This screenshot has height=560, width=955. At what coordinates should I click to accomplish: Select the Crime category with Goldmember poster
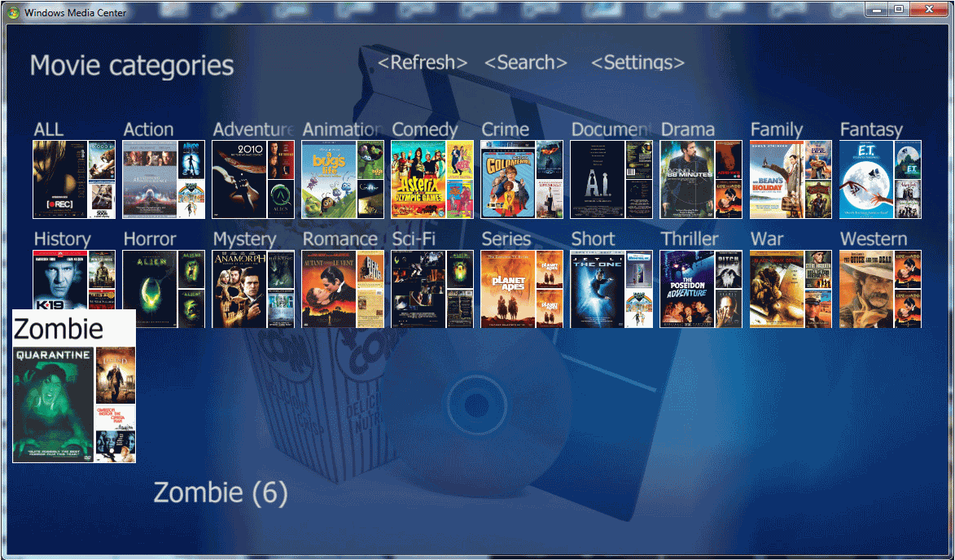(x=521, y=180)
